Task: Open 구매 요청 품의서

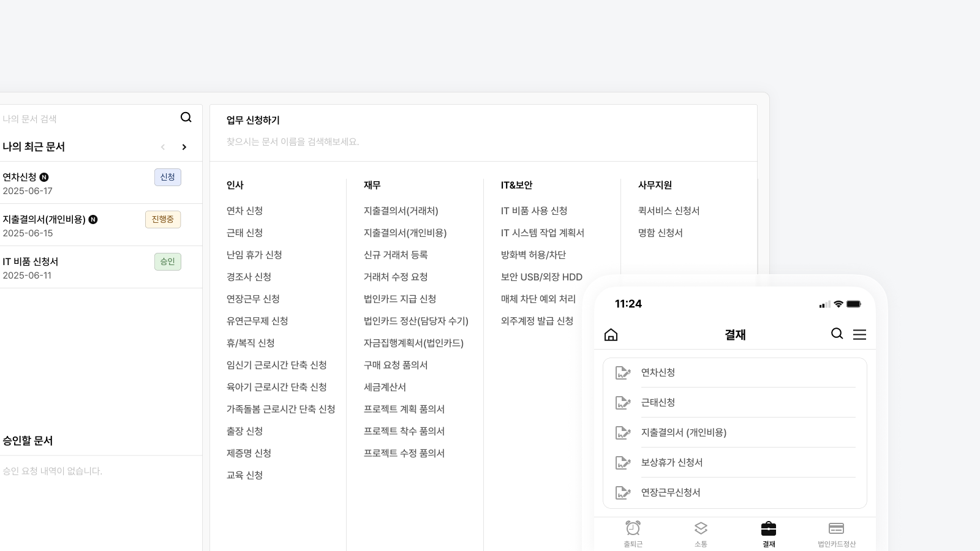Action: [x=396, y=365]
